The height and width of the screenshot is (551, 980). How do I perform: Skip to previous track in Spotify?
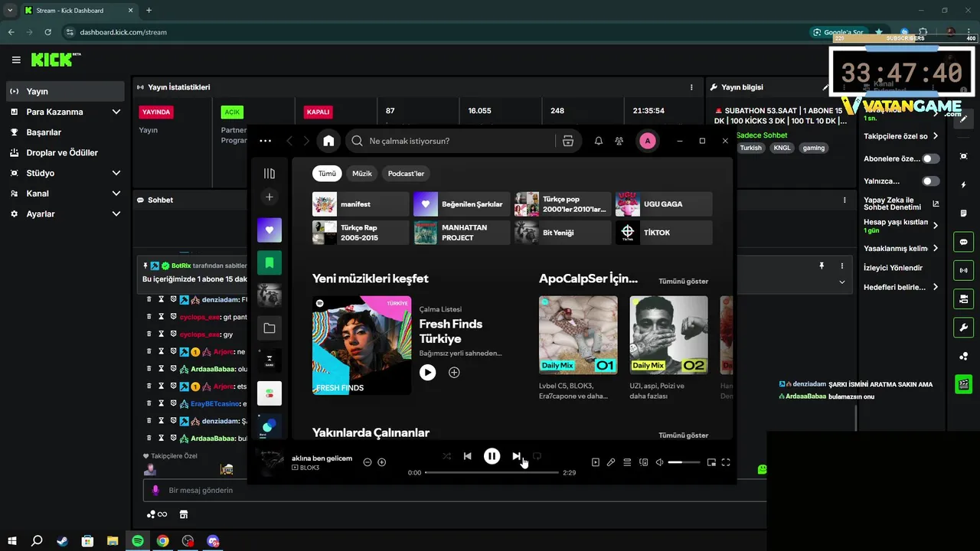click(x=467, y=456)
